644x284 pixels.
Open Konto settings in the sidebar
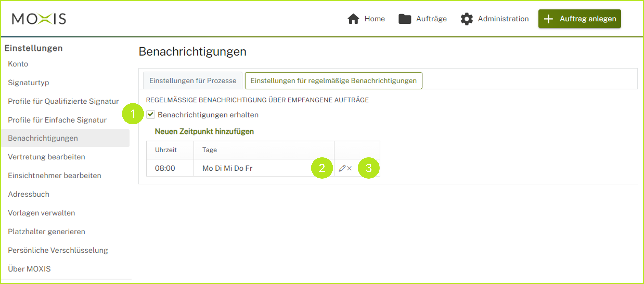pos(18,64)
